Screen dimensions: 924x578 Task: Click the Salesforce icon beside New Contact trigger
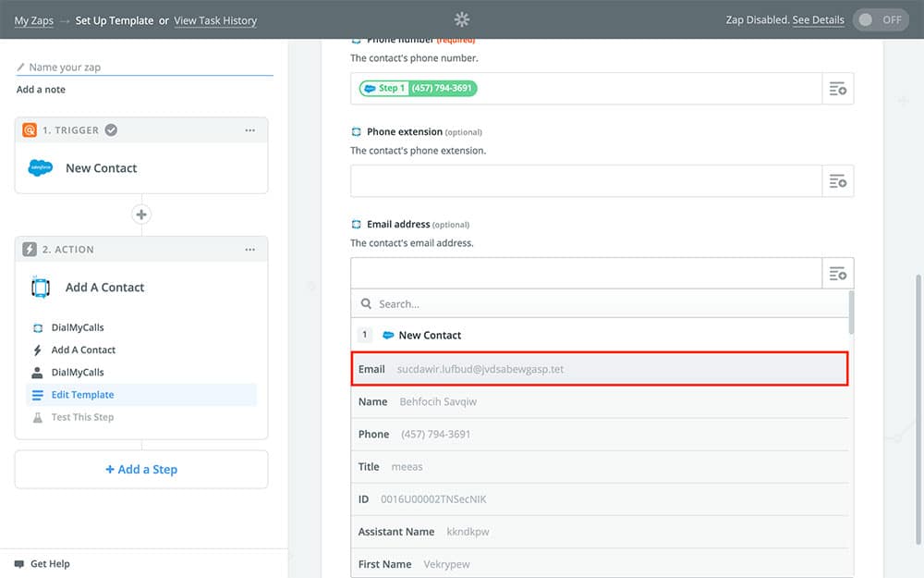click(x=41, y=168)
